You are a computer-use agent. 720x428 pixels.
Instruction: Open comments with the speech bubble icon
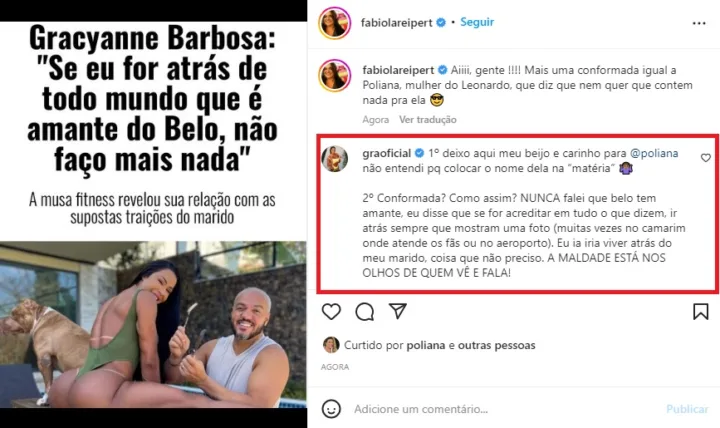365,312
